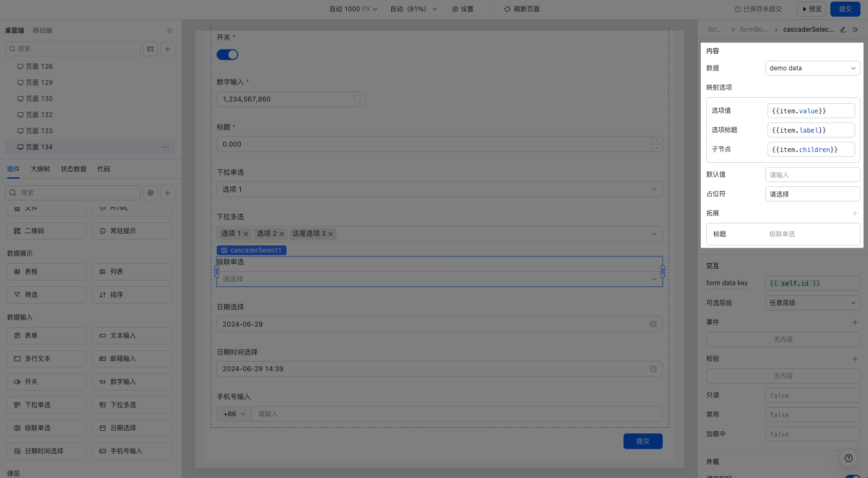Open 自动 (91%) zoom dropdown
The height and width of the screenshot is (478, 868).
(x=414, y=9)
